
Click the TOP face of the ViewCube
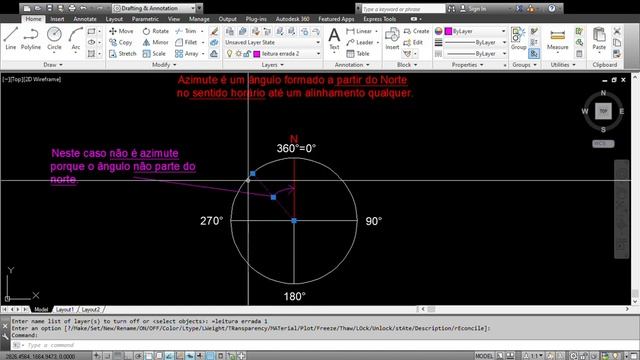point(603,111)
